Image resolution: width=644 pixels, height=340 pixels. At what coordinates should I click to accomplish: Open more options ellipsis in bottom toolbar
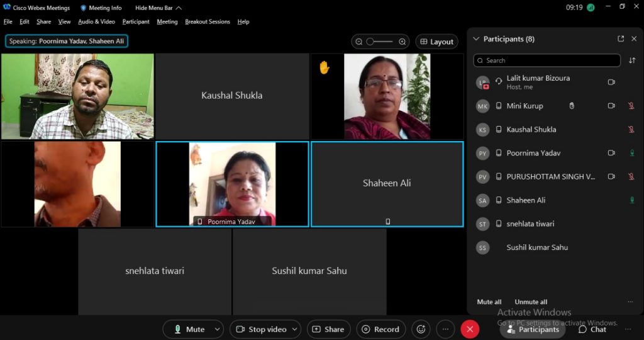(x=445, y=329)
